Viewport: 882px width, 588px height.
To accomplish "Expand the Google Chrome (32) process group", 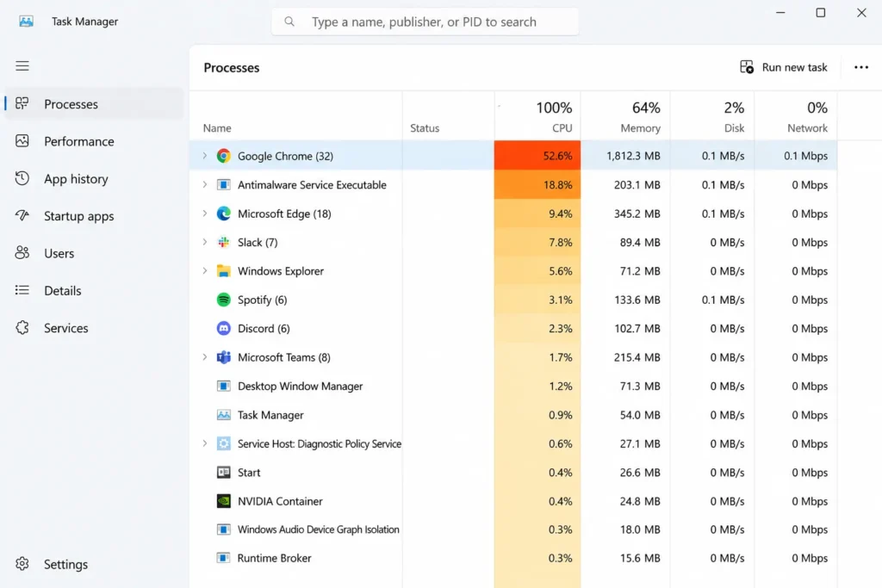I will pos(205,156).
